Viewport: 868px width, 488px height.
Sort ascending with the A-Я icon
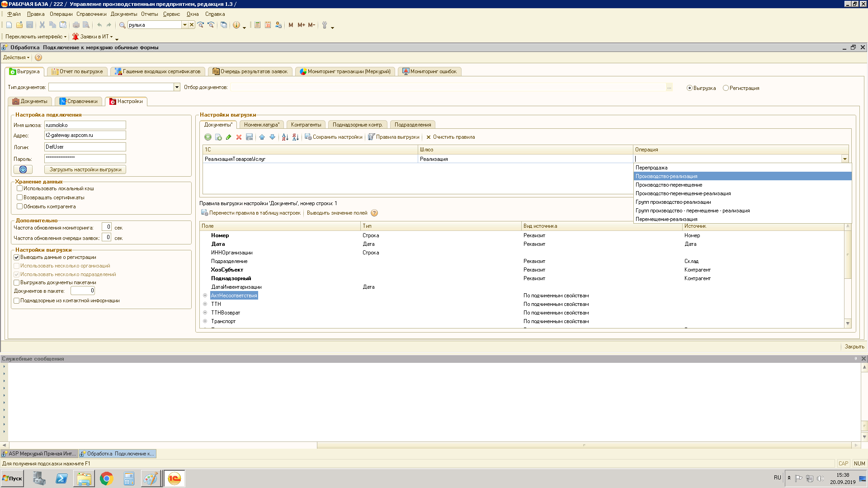point(285,137)
